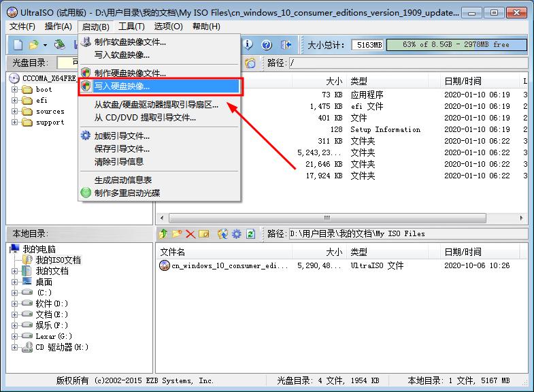
Task: Click the blue gear icon in local toolbar
Action: [237, 233]
